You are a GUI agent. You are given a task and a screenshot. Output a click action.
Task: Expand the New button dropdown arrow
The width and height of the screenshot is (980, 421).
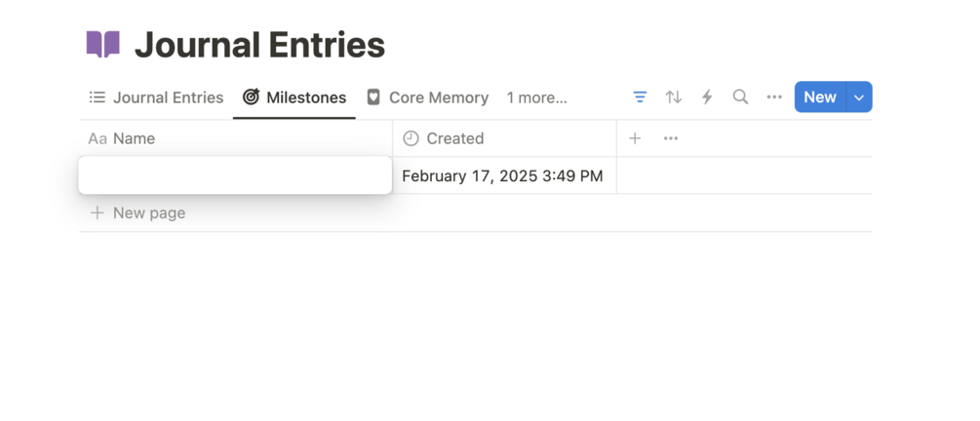tap(859, 97)
